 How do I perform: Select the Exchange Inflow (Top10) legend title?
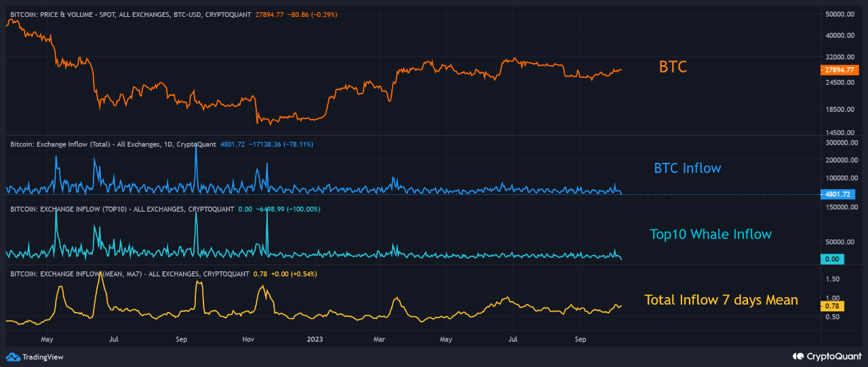122,209
